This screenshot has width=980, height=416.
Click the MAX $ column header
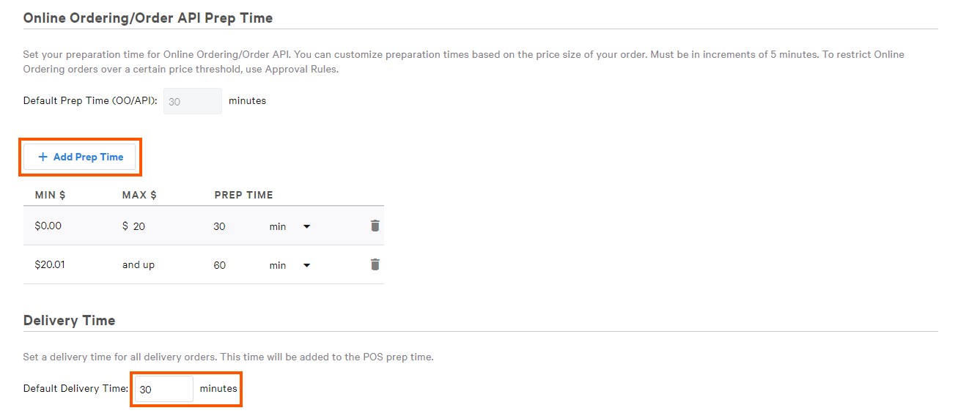tap(139, 195)
